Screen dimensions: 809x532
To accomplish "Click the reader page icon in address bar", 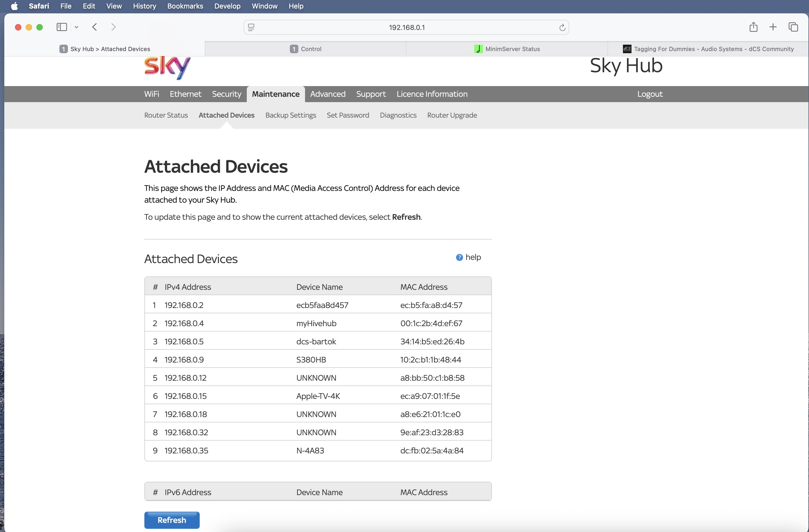I will [251, 27].
